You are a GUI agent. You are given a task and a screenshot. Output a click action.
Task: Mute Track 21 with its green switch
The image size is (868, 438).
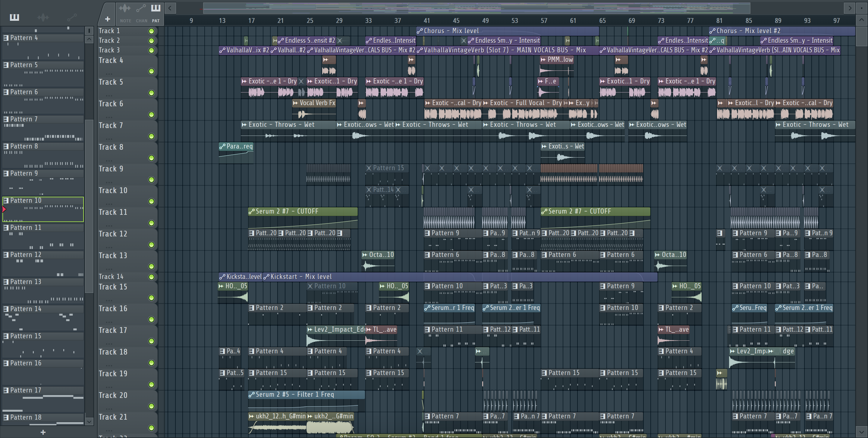point(152,428)
